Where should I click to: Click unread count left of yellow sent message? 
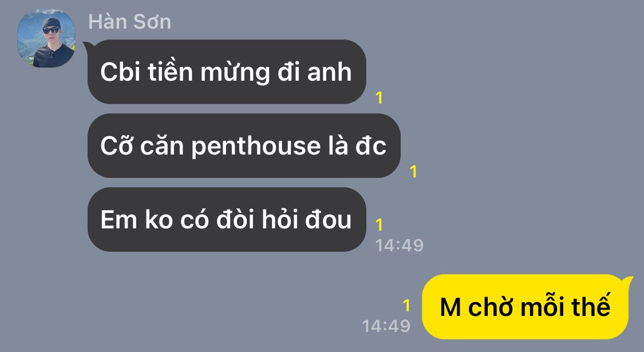(406, 306)
